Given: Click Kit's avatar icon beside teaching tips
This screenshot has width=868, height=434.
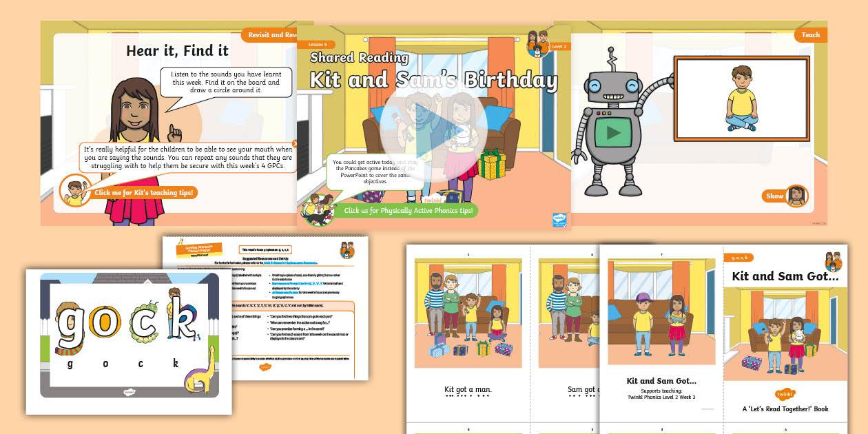Looking at the screenshot, I should pyautogui.click(x=74, y=191).
